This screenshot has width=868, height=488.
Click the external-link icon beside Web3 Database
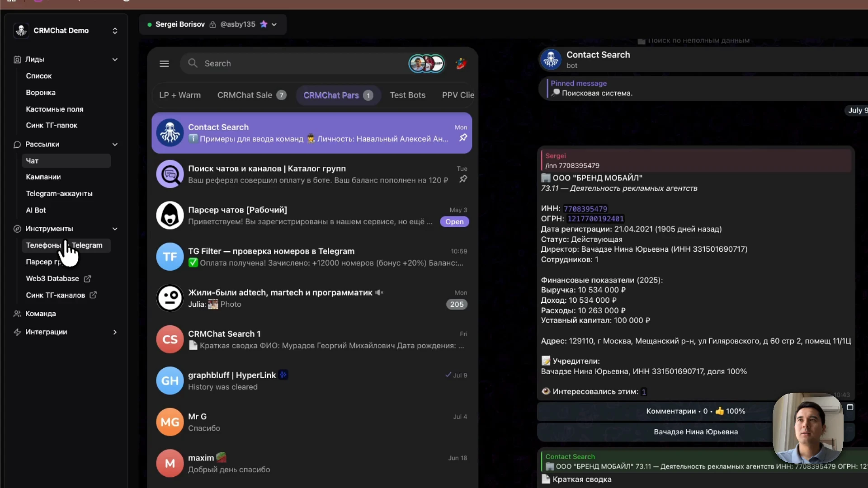[x=87, y=279]
